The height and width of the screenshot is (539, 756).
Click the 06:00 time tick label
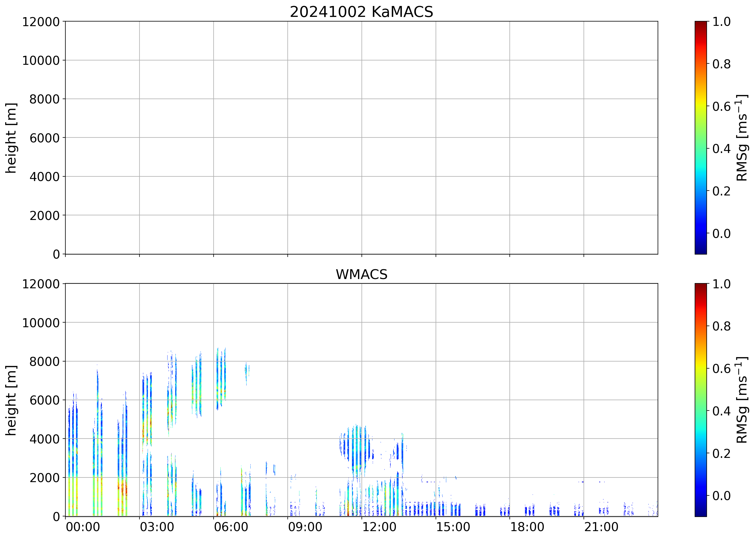pyautogui.click(x=231, y=527)
